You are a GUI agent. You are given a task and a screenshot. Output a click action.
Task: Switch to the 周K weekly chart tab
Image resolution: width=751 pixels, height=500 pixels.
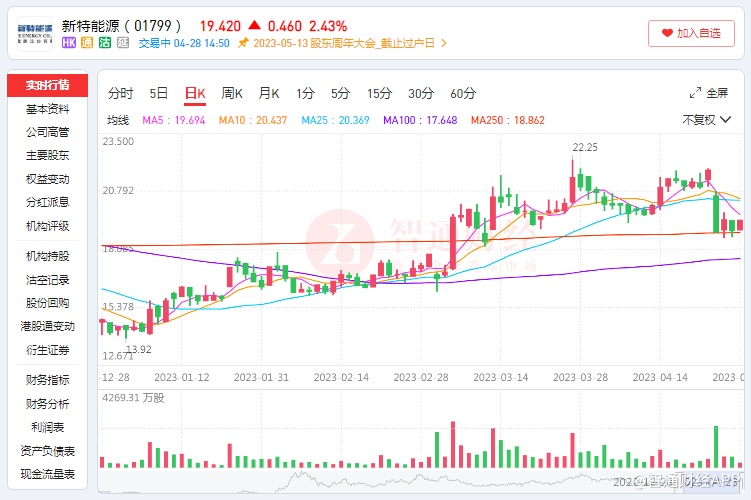click(232, 94)
